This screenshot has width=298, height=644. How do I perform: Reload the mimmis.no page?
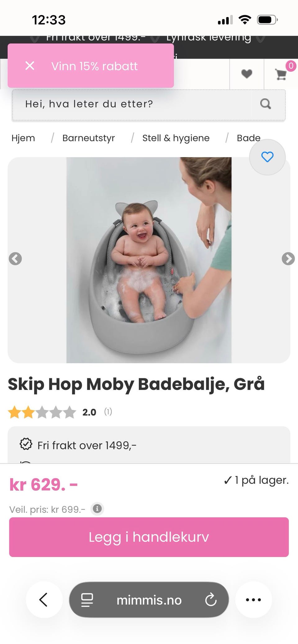(x=211, y=600)
